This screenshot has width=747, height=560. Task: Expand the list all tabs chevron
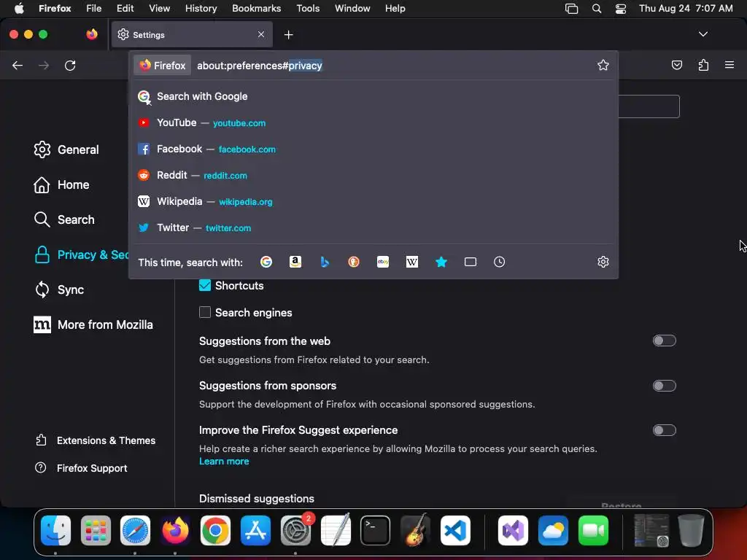[x=703, y=34]
